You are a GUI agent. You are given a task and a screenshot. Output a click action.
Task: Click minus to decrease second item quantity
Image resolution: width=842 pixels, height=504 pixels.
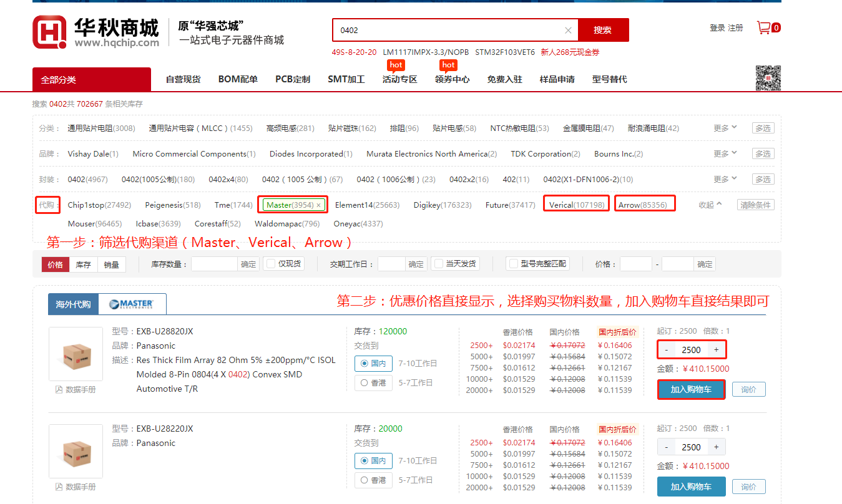click(667, 447)
